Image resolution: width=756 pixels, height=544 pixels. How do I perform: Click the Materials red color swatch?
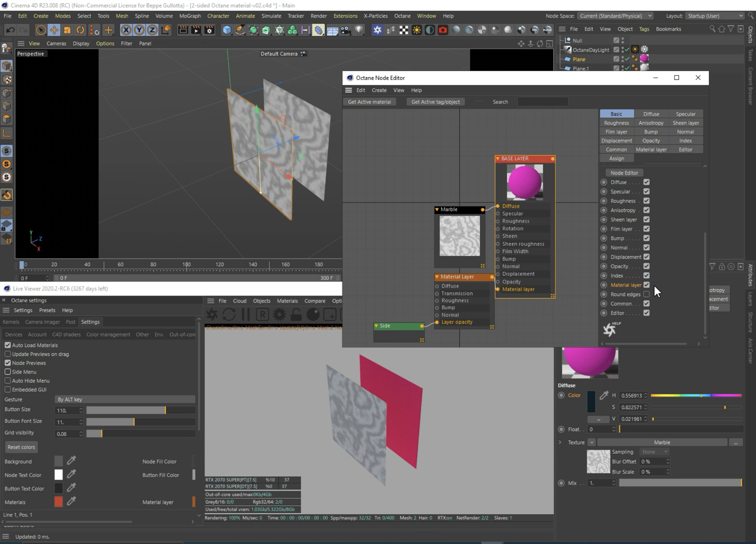tap(58, 502)
